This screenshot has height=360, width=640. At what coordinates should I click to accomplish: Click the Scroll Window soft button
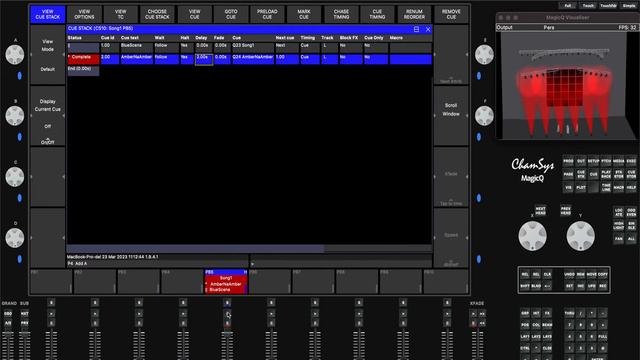tap(451, 116)
